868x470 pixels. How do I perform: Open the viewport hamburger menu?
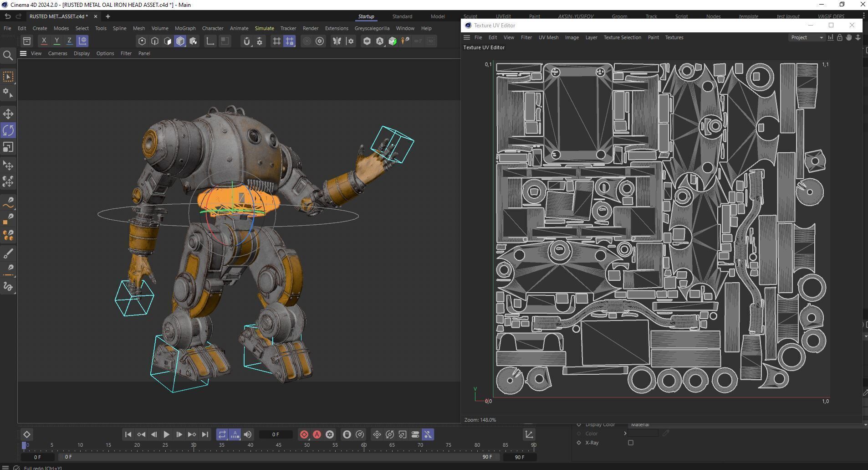click(23, 53)
